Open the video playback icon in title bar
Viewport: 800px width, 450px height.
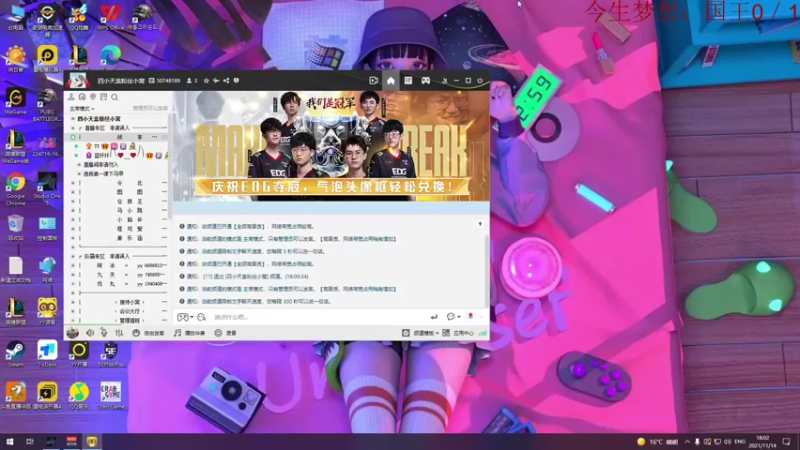tap(373, 81)
